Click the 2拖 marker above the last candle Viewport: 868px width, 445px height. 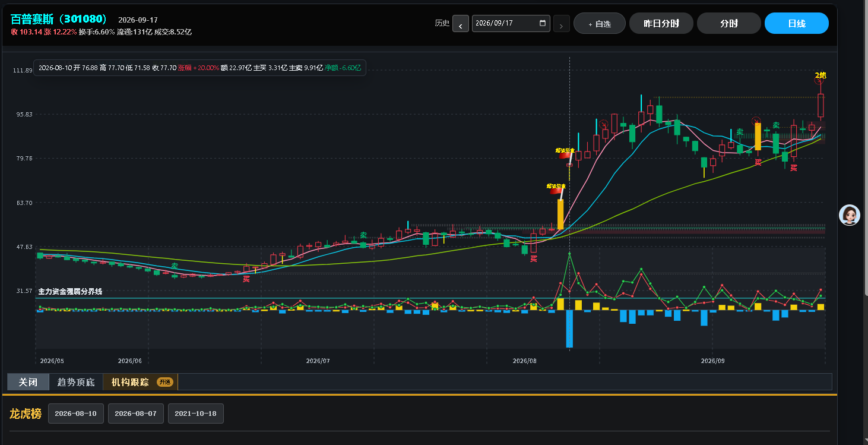tap(820, 75)
